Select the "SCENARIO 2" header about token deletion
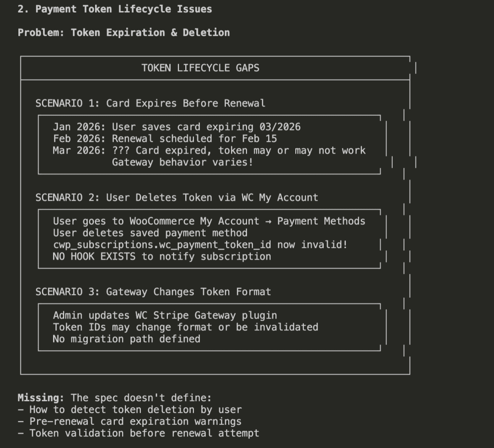Image resolution: width=494 pixels, height=448 pixels. tap(176, 198)
